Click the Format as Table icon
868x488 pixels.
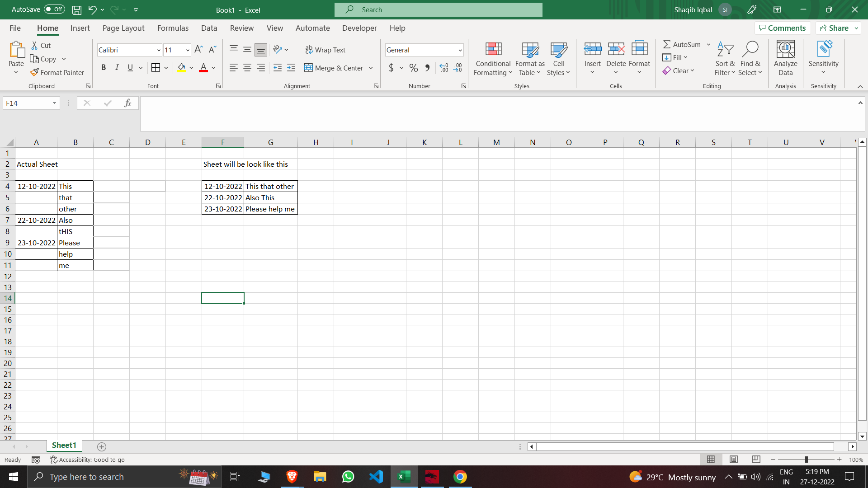pyautogui.click(x=529, y=50)
